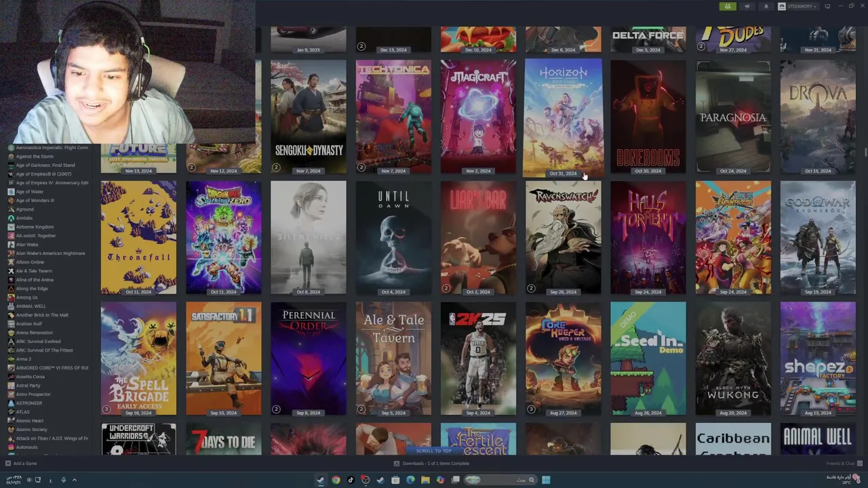Open the Magicraft game cover
Viewport: 868px width, 488px height.
[478, 117]
